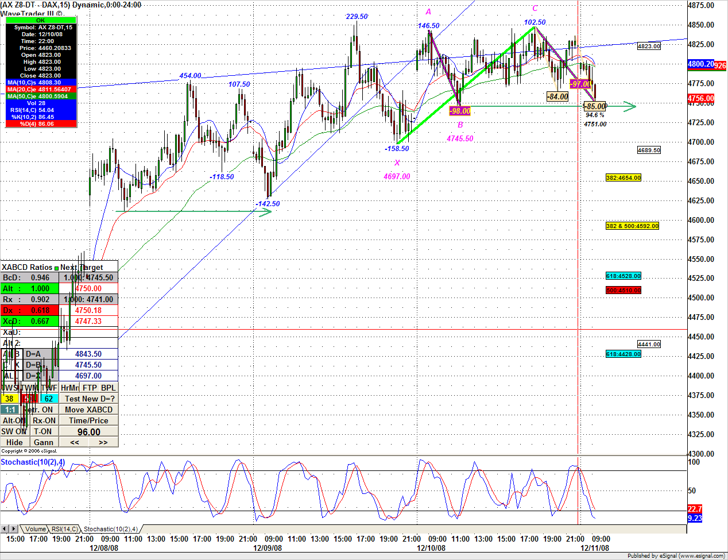Click Test New D=? button
This screenshot has height=560, width=728.
pyautogui.click(x=89, y=399)
